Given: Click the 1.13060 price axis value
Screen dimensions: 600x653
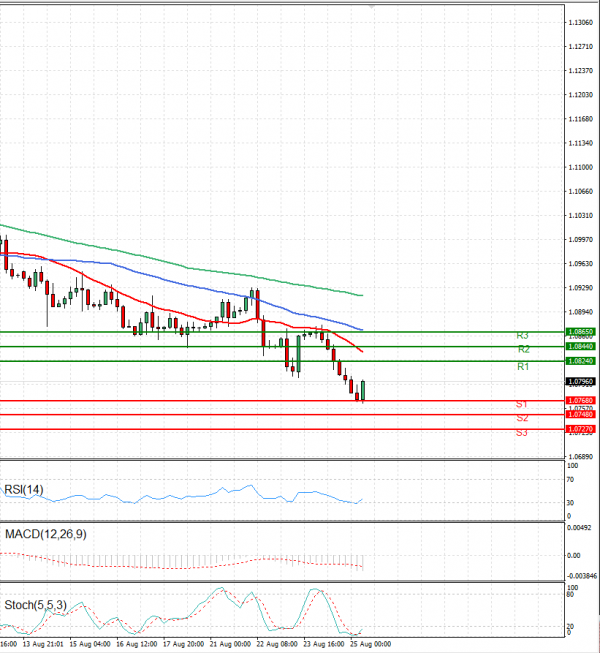Looking at the screenshot, I should click(x=580, y=22).
